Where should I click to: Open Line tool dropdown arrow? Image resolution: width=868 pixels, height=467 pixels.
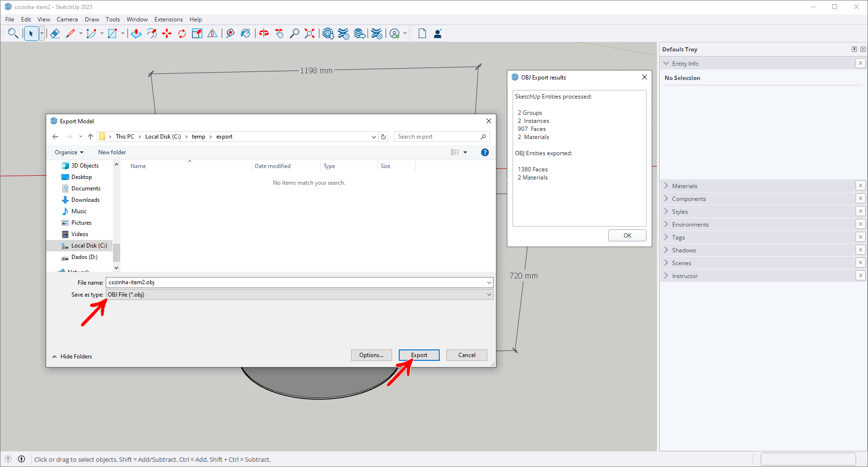coord(81,33)
